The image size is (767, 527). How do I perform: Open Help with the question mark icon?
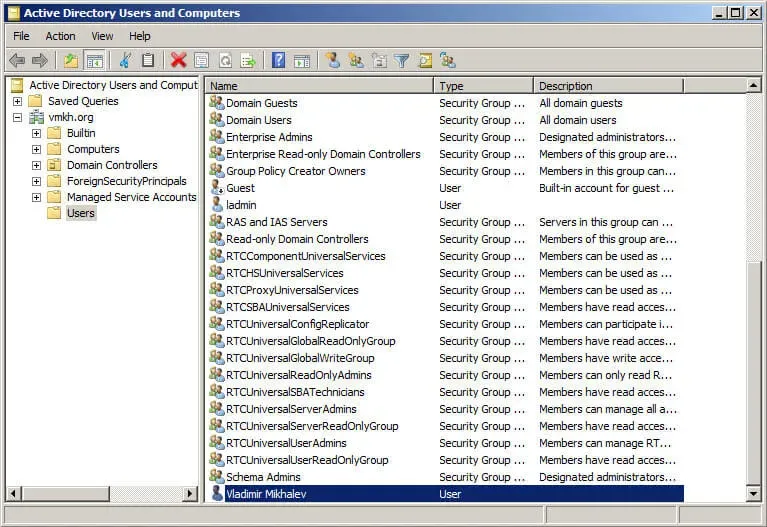pos(278,61)
